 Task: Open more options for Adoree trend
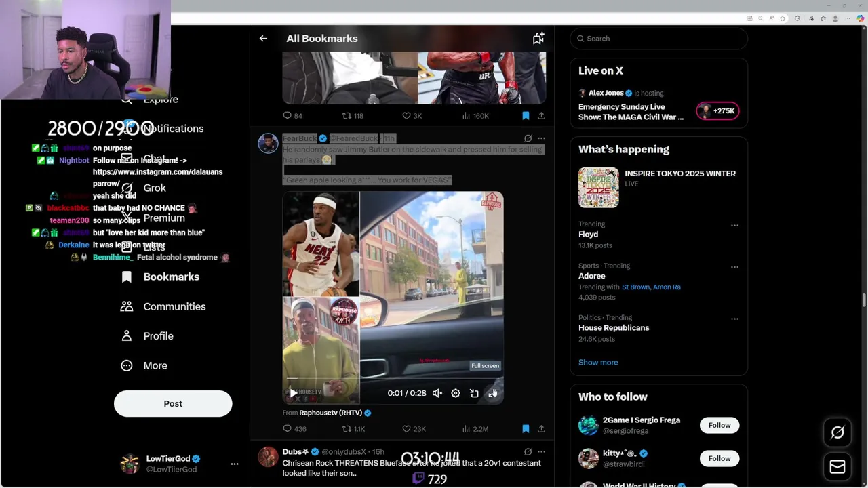coord(734,267)
